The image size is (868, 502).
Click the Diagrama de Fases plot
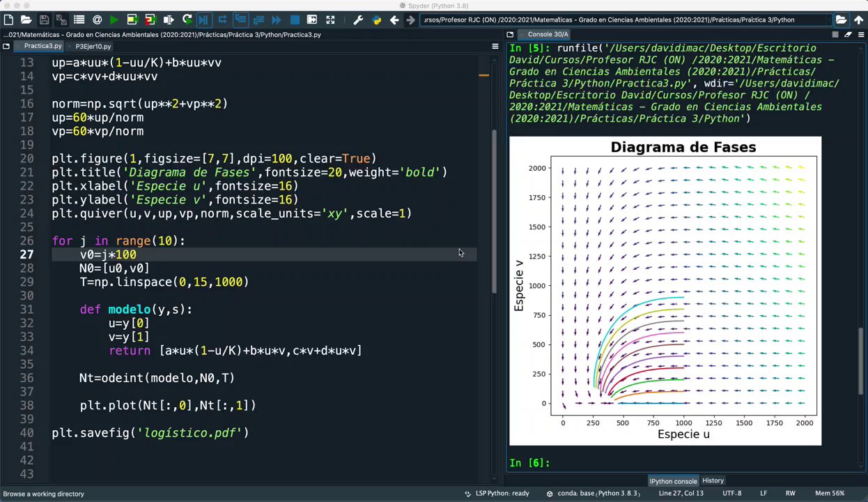(x=665, y=291)
